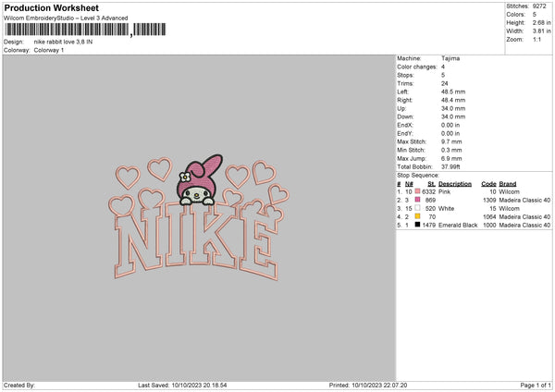Click the Min Stitch value '0.3 mm'
This screenshot has height=392, width=555.
coord(451,150)
